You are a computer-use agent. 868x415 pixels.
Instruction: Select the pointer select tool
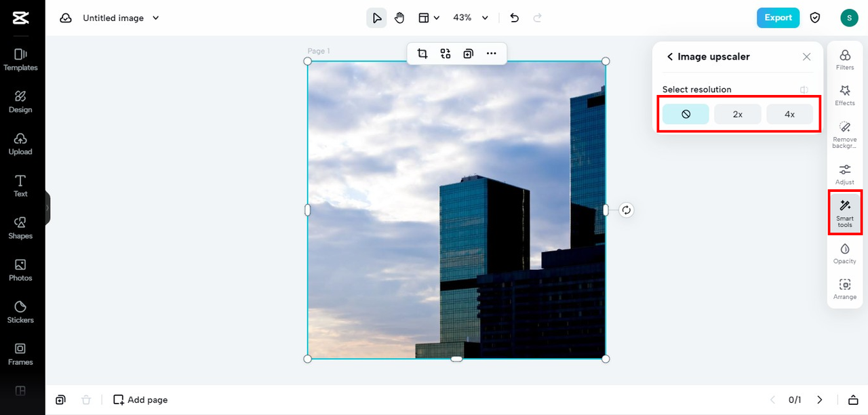pos(377,18)
